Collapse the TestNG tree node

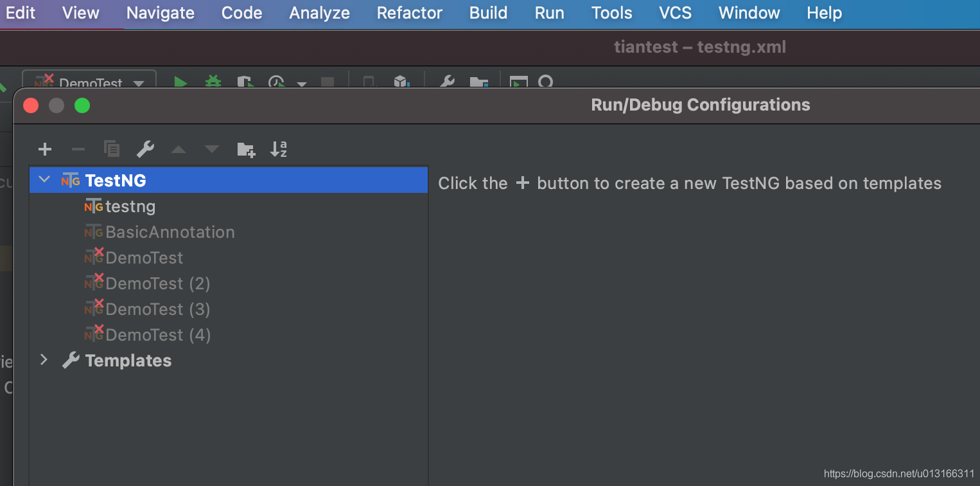[x=44, y=180]
